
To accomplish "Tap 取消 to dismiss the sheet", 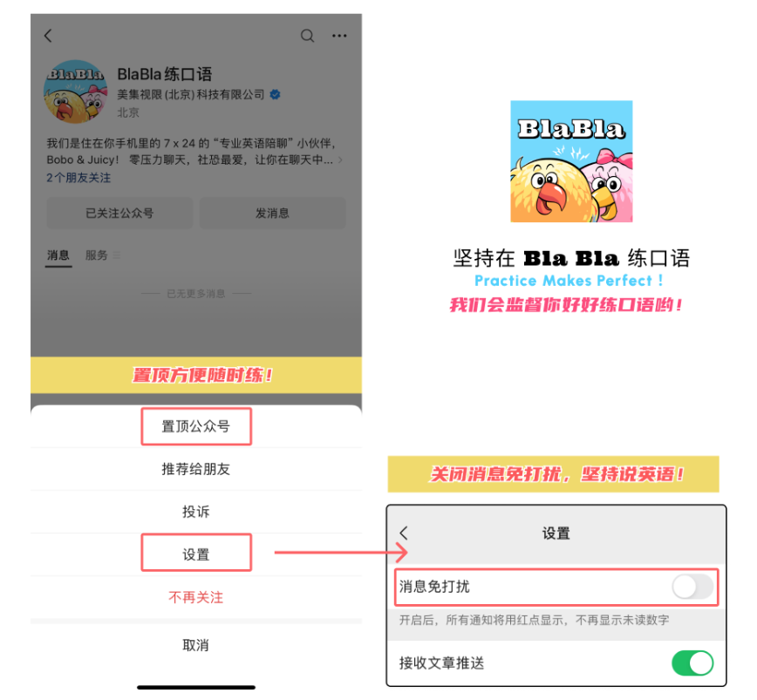I will 196,645.
